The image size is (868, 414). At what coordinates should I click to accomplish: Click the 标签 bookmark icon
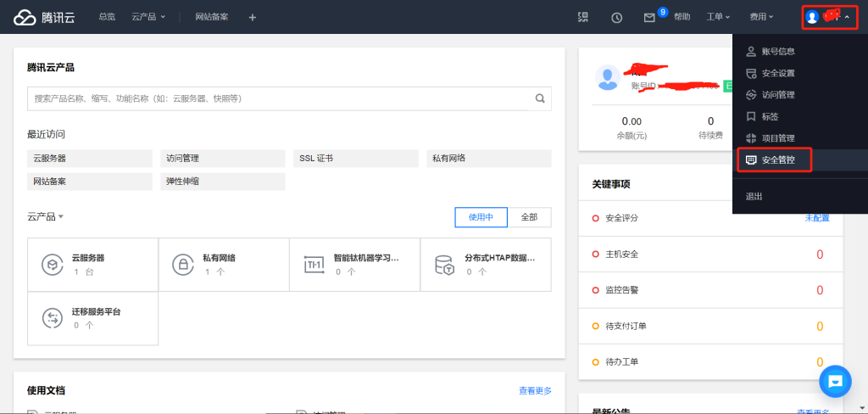pos(751,116)
